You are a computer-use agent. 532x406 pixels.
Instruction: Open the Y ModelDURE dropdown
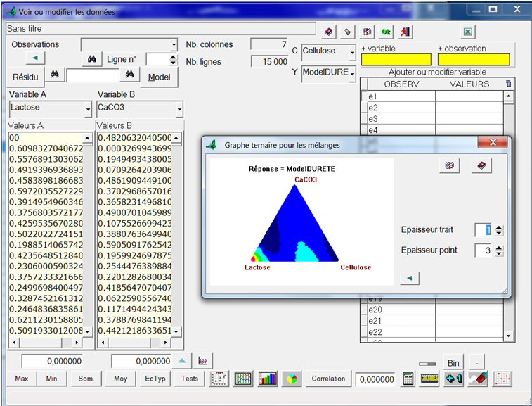[x=352, y=72]
